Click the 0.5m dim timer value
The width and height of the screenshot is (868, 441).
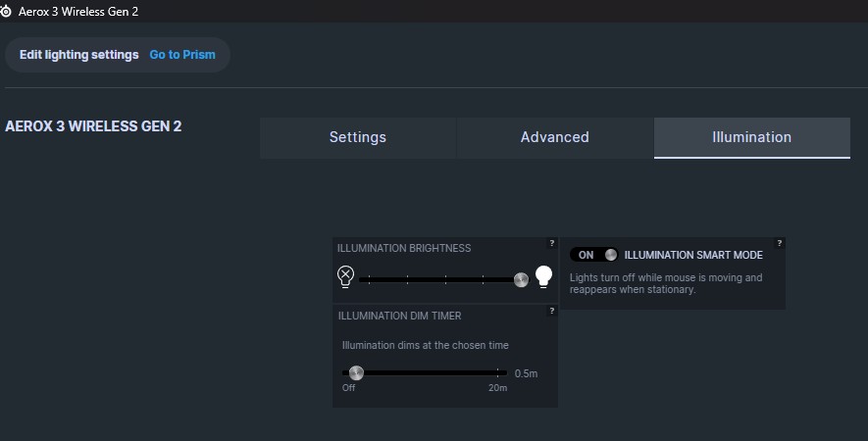point(526,373)
